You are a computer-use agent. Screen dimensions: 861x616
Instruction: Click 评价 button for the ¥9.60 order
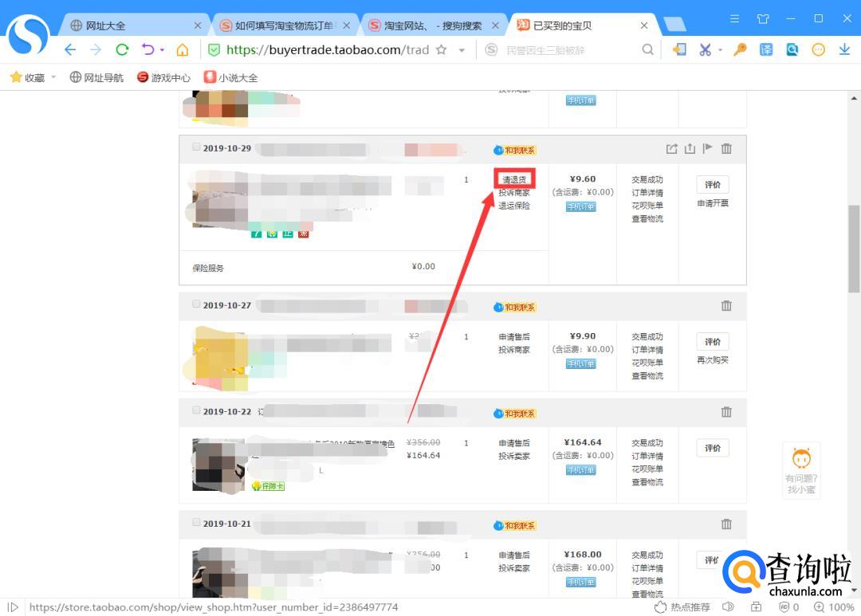click(713, 184)
